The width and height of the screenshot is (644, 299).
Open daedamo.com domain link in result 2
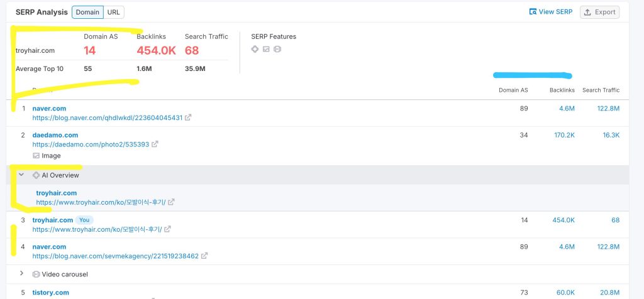click(55, 134)
